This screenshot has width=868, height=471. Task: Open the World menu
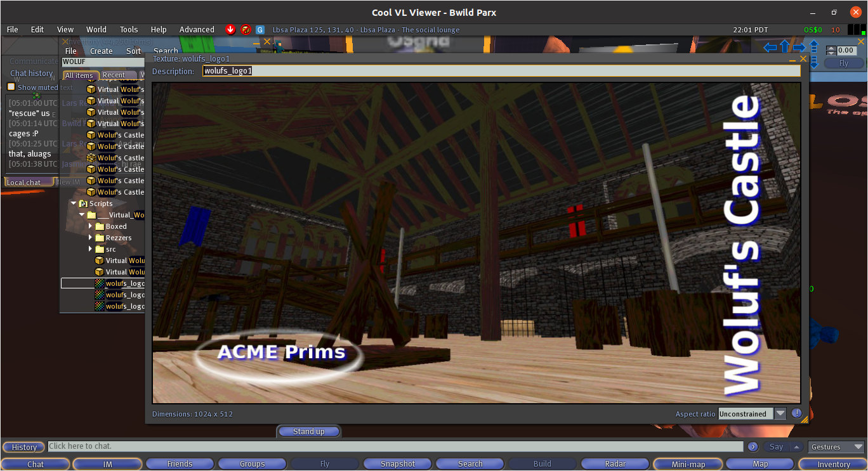[96, 29]
